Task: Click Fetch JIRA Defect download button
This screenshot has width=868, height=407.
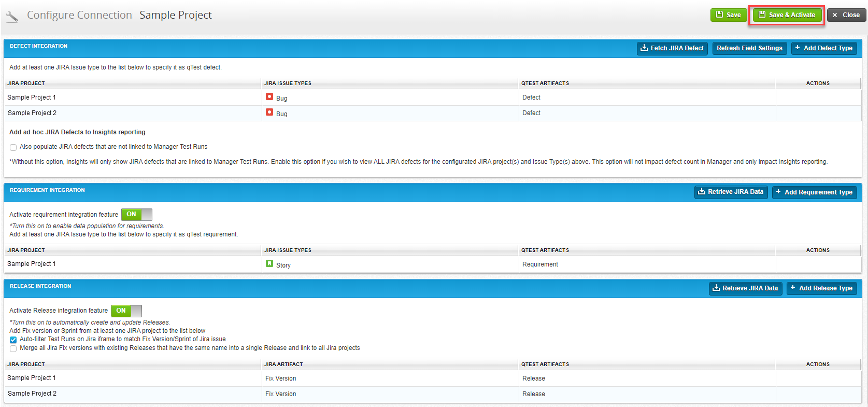Action: 672,48
